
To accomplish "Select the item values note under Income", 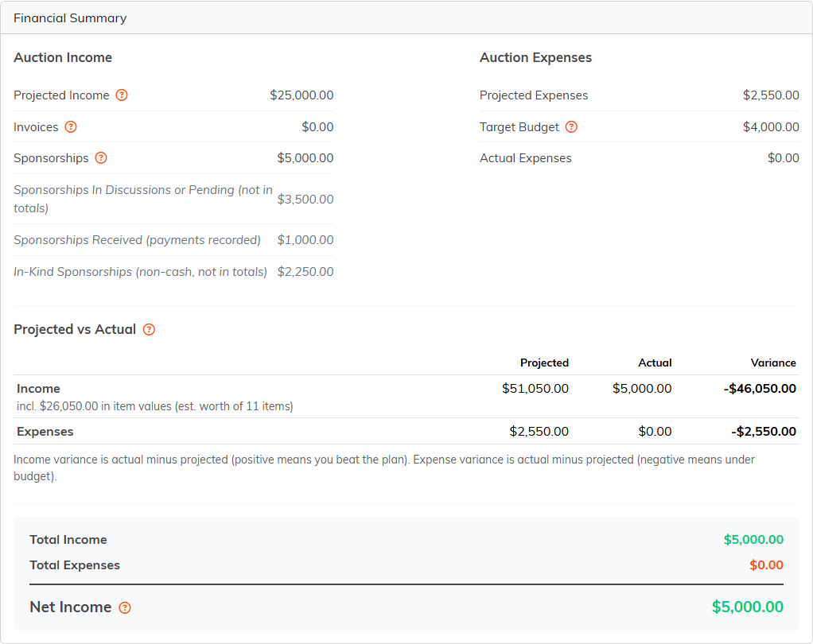I will pyautogui.click(x=155, y=406).
